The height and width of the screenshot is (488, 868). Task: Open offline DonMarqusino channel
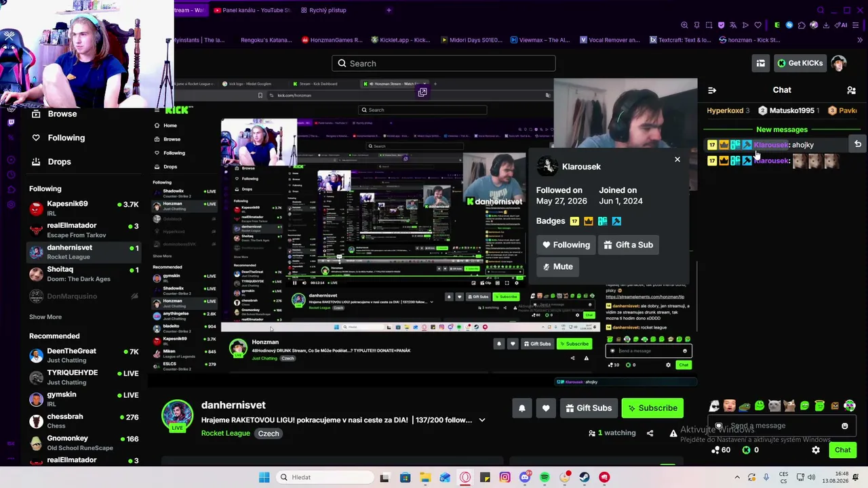coord(84,296)
